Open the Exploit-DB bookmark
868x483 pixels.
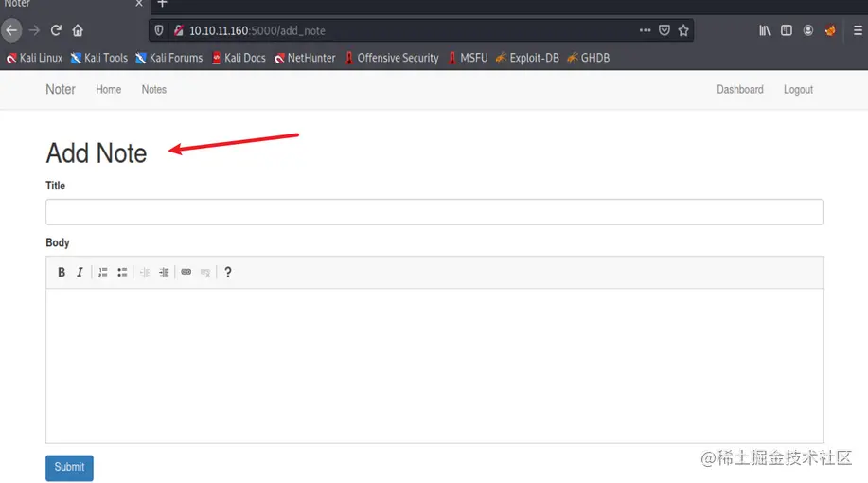point(527,58)
